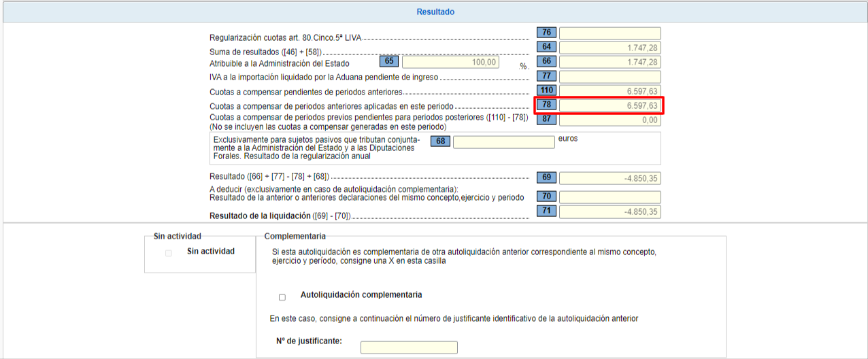Click box number label 87
The width and height of the screenshot is (868, 359).
pos(546,119)
